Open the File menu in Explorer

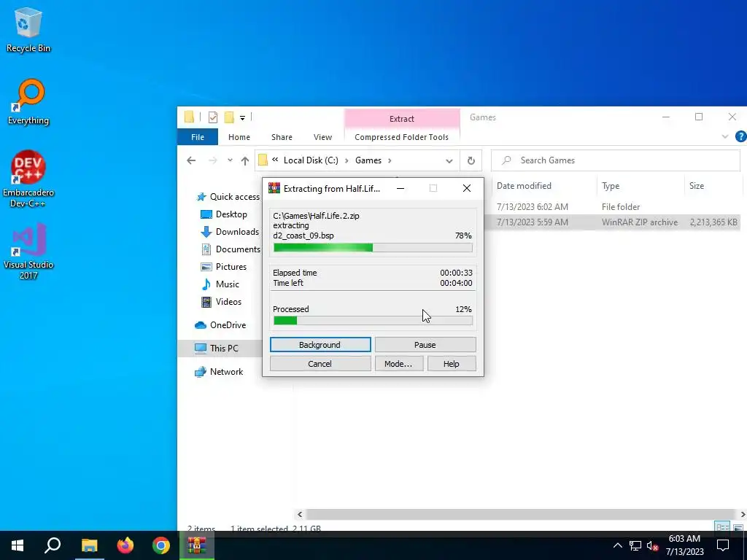[x=198, y=137]
